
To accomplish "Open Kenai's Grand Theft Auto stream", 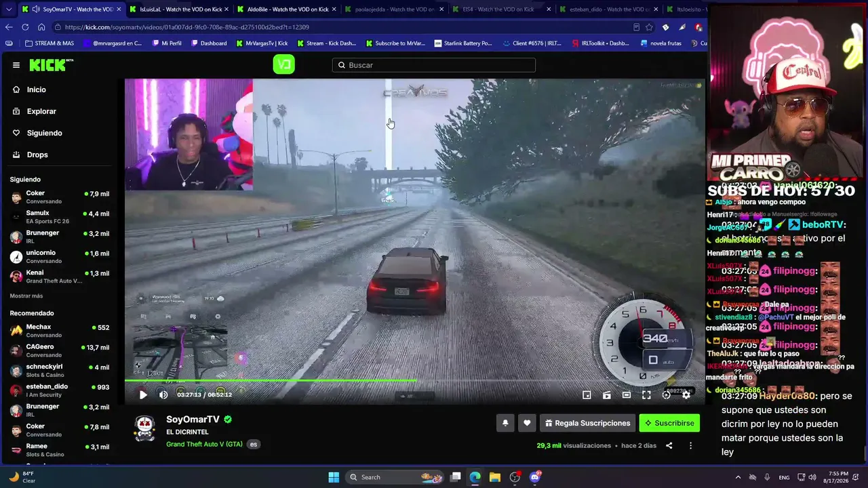I will click(59, 277).
